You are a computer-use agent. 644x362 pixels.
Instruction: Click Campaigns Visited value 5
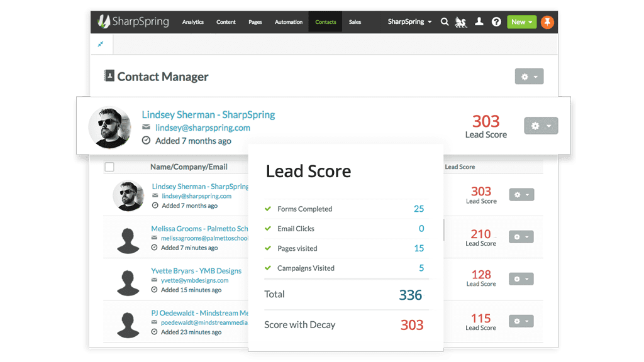click(421, 268)
